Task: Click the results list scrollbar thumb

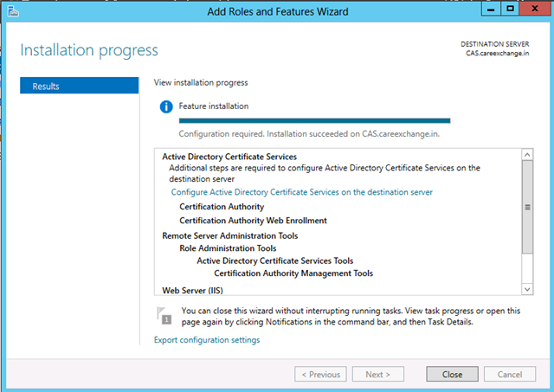Action: 527,207
